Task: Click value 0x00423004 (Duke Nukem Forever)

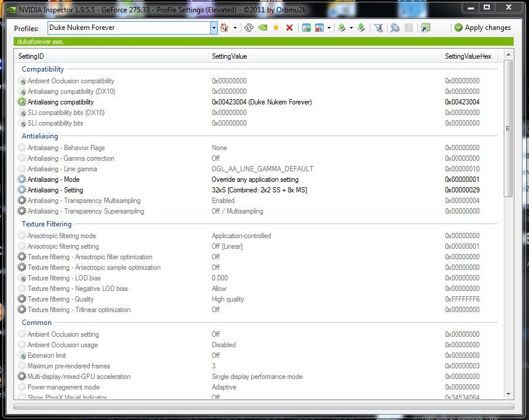Action: tap(262, 102)
